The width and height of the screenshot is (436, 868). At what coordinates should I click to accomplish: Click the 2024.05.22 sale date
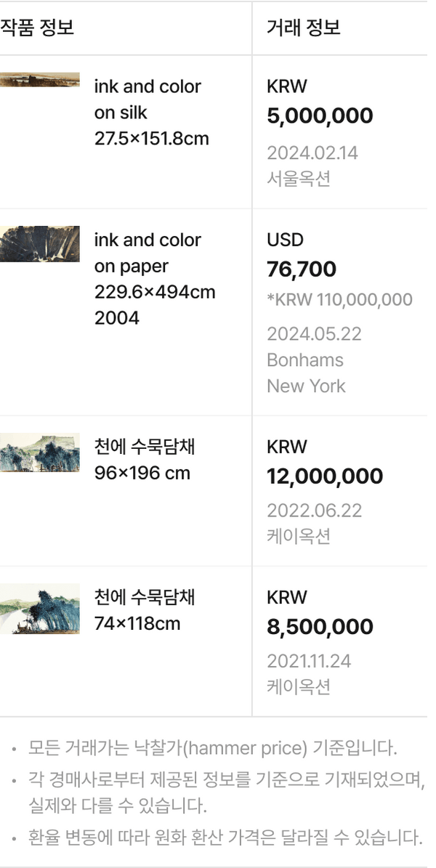click(314, 334)
